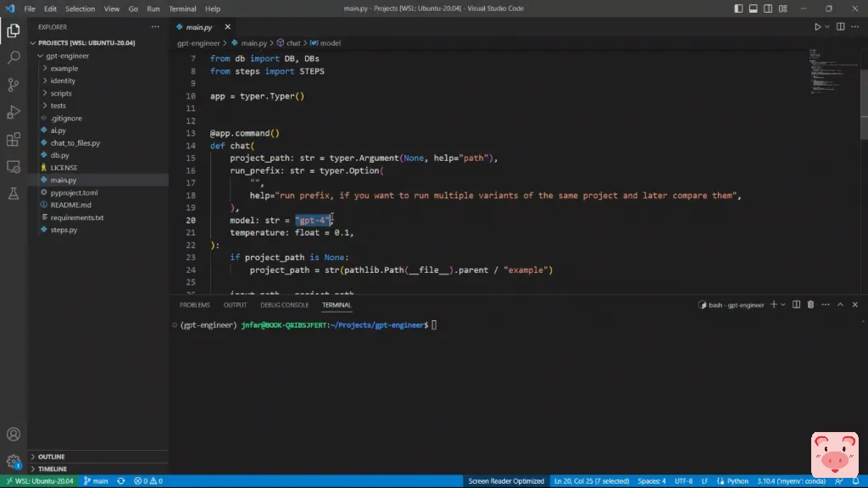The width and height of the screenshot is (868, 488).
Task: Open the Extensions view
Action: pyautogui.click(x=14, y=140)
